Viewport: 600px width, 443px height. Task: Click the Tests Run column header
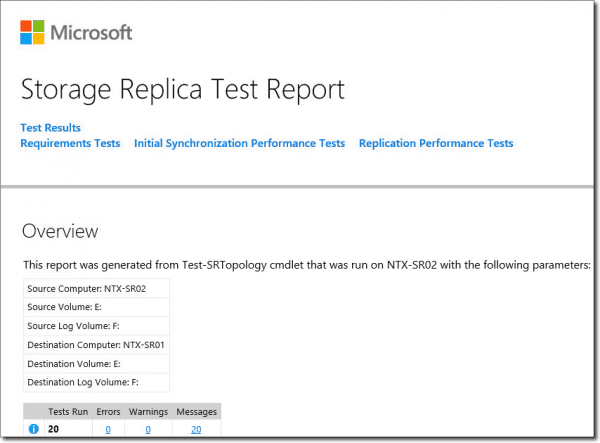pyautogui.click(x=68, y=412)
